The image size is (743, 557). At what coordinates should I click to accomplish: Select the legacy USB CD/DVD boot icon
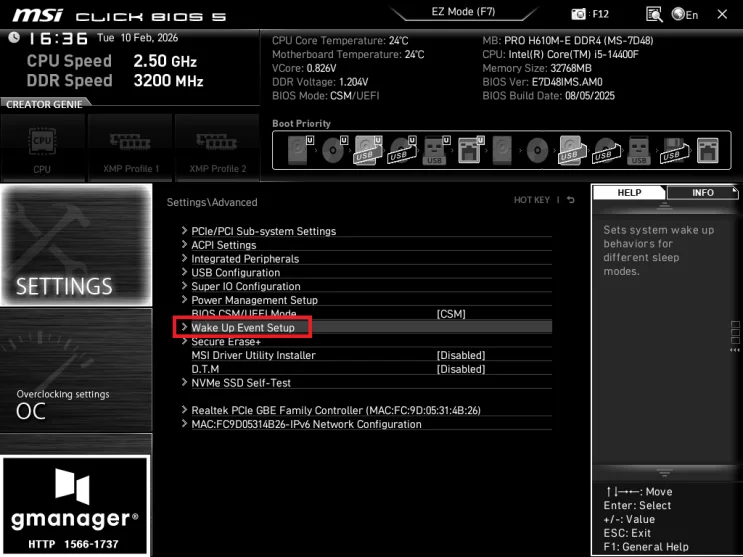coord(605,150)
